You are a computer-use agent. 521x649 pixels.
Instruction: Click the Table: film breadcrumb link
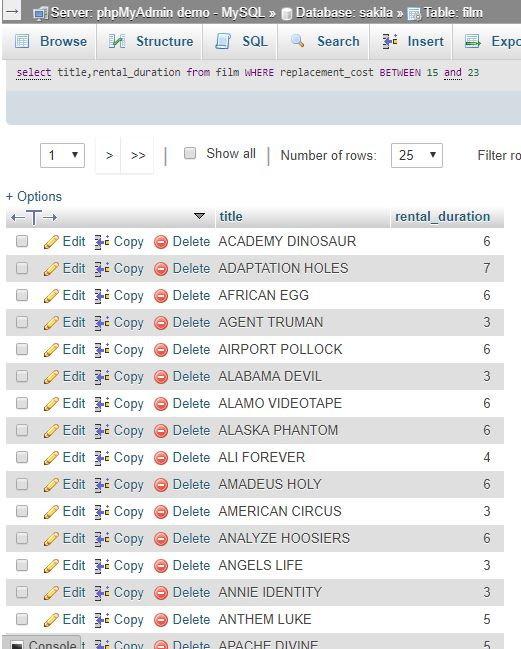[453, 12]
